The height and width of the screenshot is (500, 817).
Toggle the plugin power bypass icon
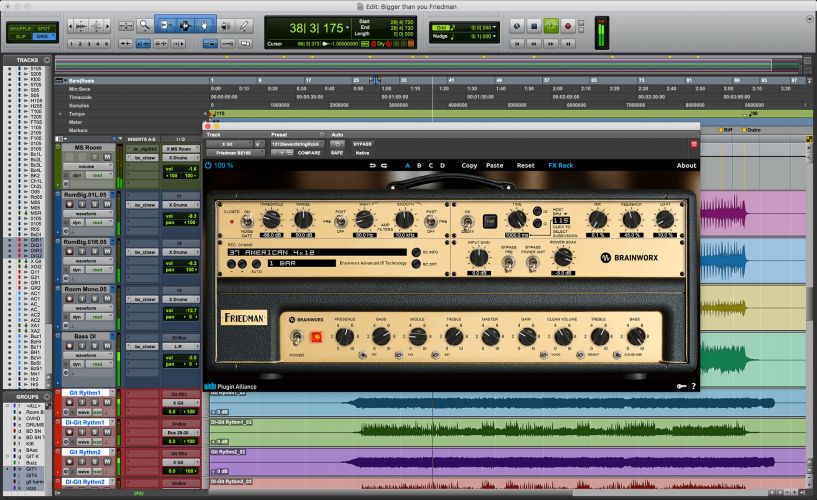click(x=208, y=165)
